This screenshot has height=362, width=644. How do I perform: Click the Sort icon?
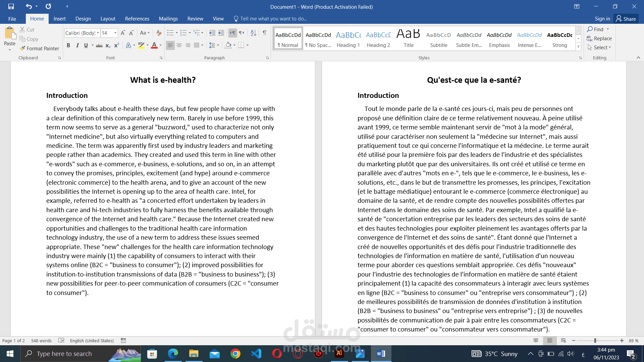coord(254,33)
